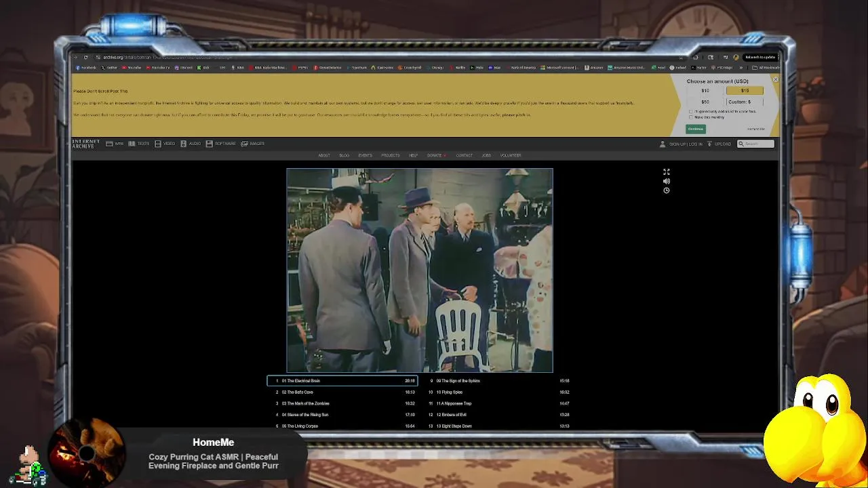The image size is (868, 488).
Task: Click the speaker volume icon beside the video
Action: pos(667,181)
